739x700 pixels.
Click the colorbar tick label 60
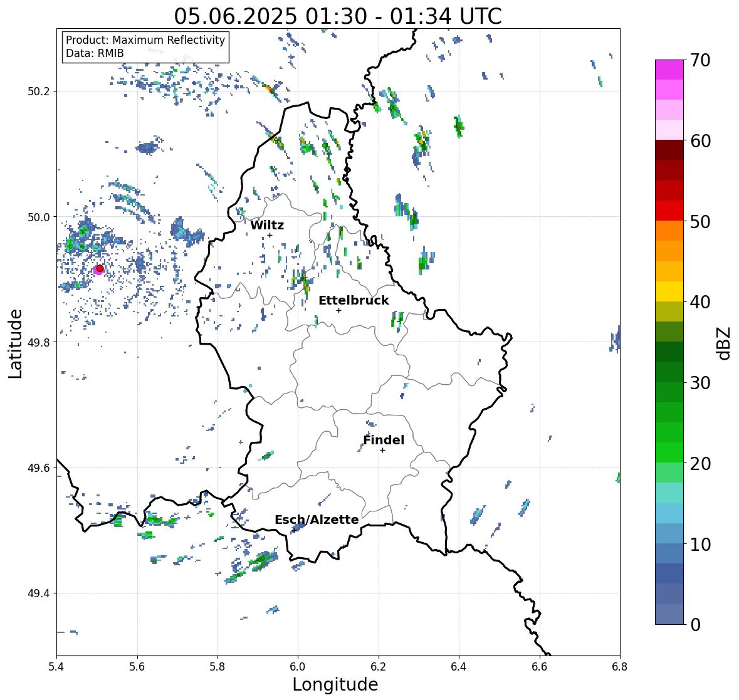click(700, 141)
